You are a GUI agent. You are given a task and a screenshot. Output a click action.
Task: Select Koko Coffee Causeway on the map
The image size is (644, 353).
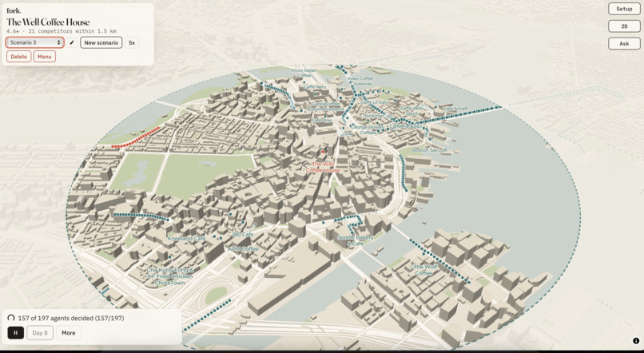click(360, 81)
